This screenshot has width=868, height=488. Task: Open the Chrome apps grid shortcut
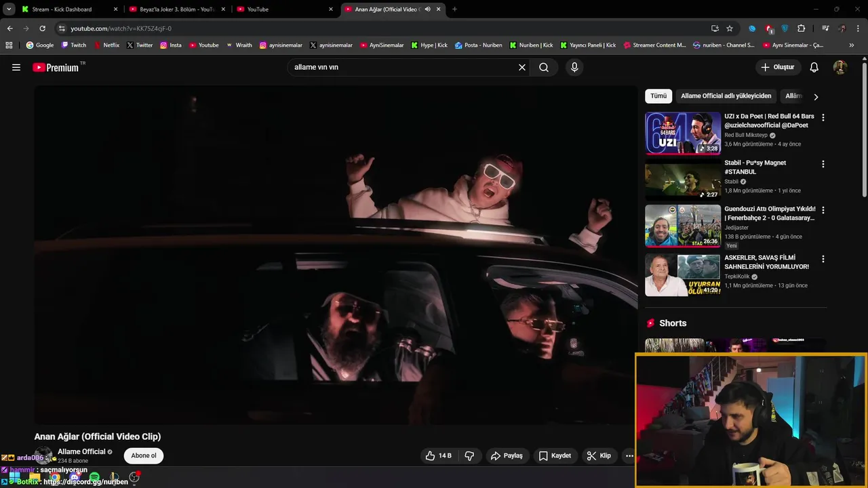pyautogui.click(x=9, y=45)
